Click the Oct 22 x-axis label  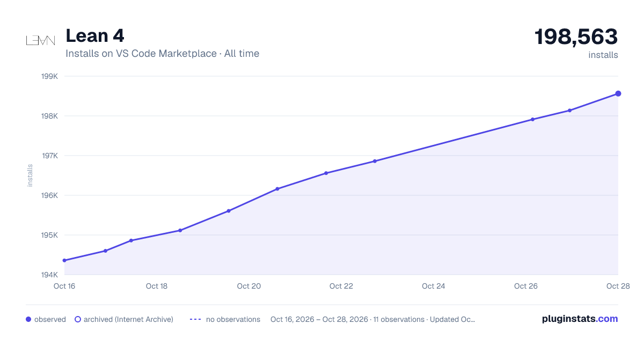coord(341,286)
